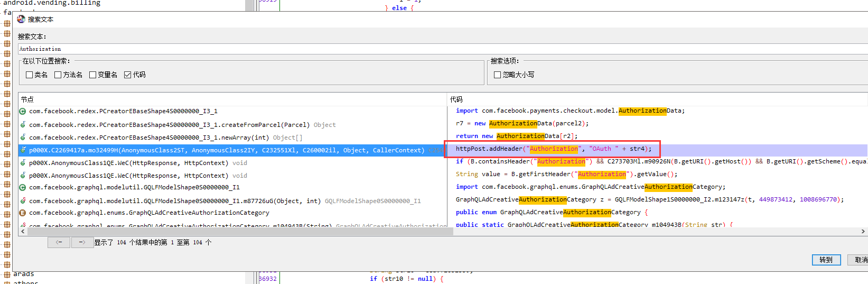Select code line import GraphQLAdCreativeAuthorizationCategory

[591, 187]
